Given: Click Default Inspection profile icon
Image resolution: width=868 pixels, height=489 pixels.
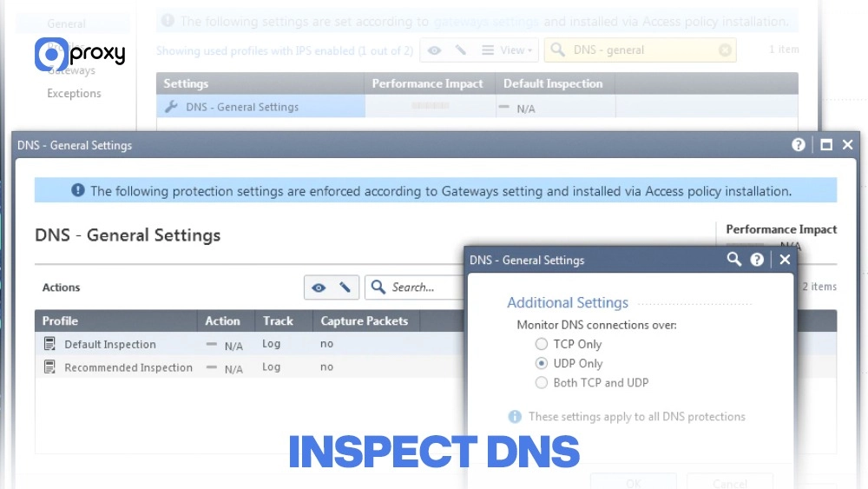Looking at the screenshot, I should [x=49, y=344].
